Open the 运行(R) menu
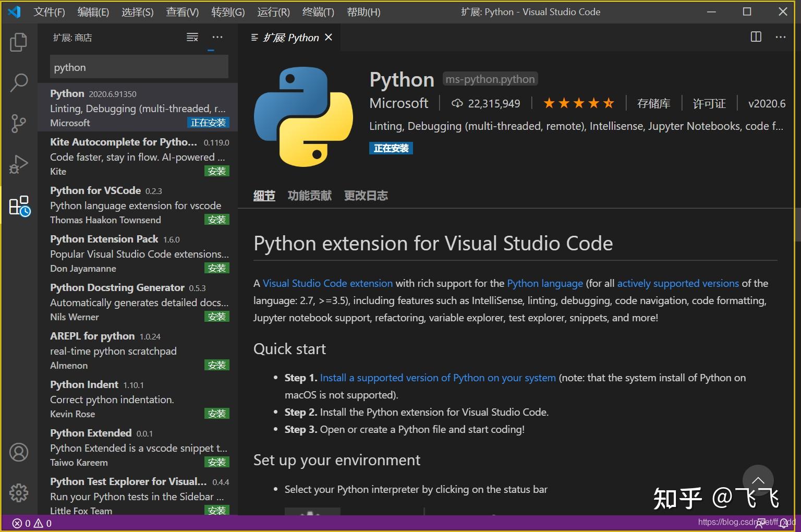The width and height of the screenshot is (801, 532). [x=273, y=12]
